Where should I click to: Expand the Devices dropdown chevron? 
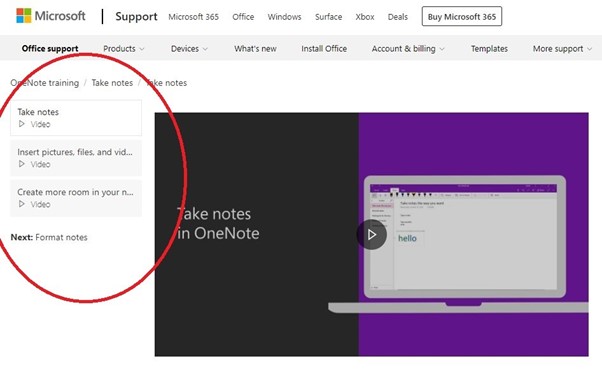click(205, 49)
